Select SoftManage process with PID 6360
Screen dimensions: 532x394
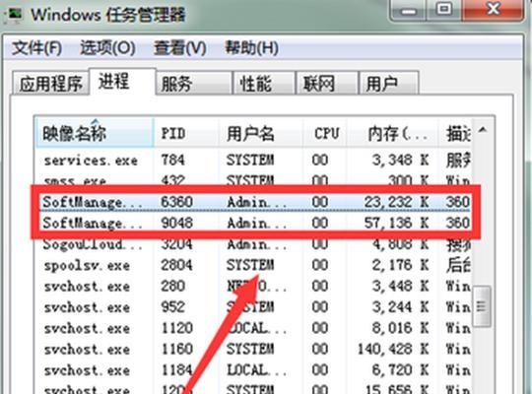[x=253, y=202]
